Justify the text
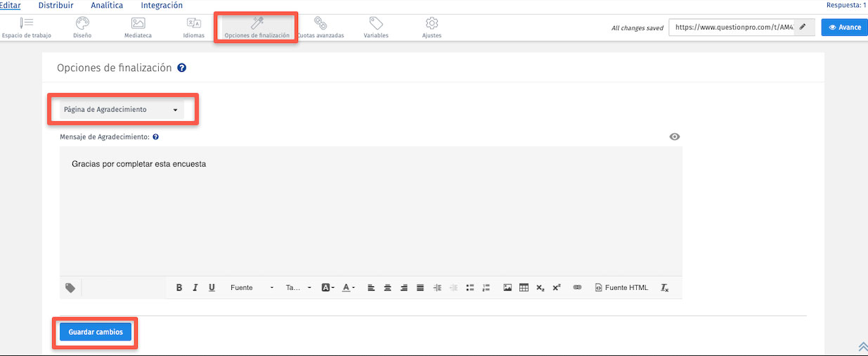This screenshot has height=356, width=868. [420, 288]
